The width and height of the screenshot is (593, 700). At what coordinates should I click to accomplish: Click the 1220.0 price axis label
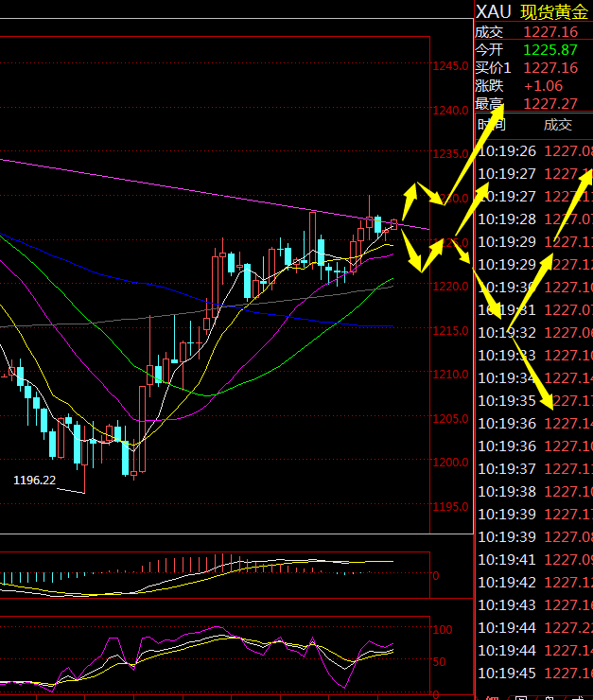450,287
